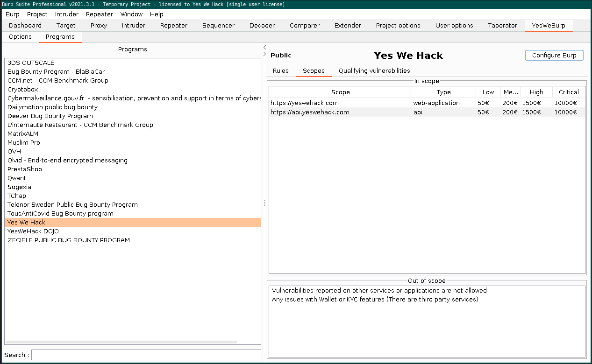Select the YesWeHack DOJO program
This screenshot has width=592, height=364.
133,231
